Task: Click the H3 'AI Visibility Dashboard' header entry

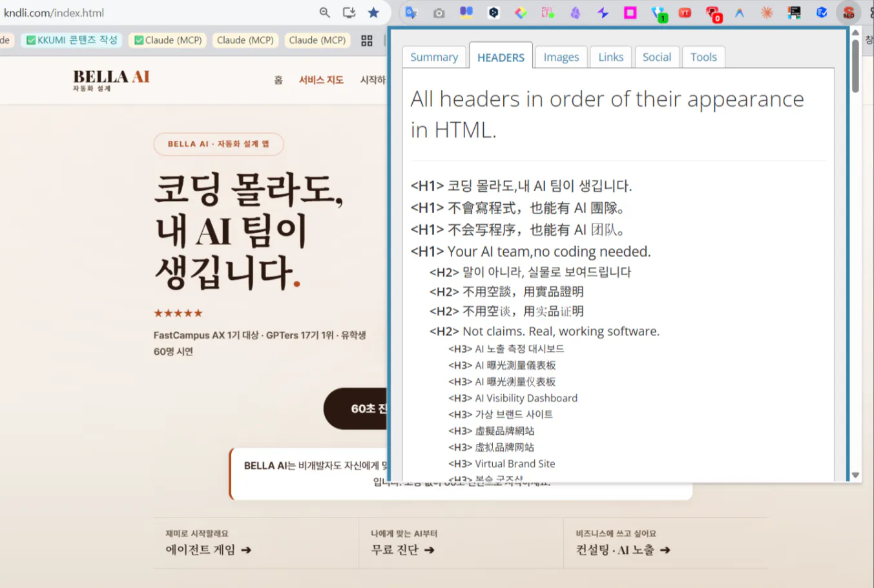Action: pyautogui.click(x=513, y=398)
